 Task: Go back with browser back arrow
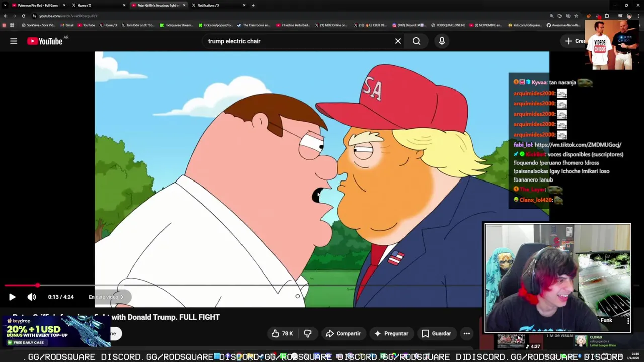(x=6, y=16)
